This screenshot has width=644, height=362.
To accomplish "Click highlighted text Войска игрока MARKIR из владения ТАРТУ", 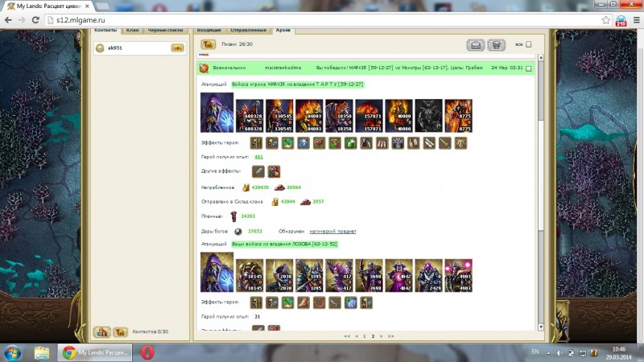I will [x=297, y=84].
